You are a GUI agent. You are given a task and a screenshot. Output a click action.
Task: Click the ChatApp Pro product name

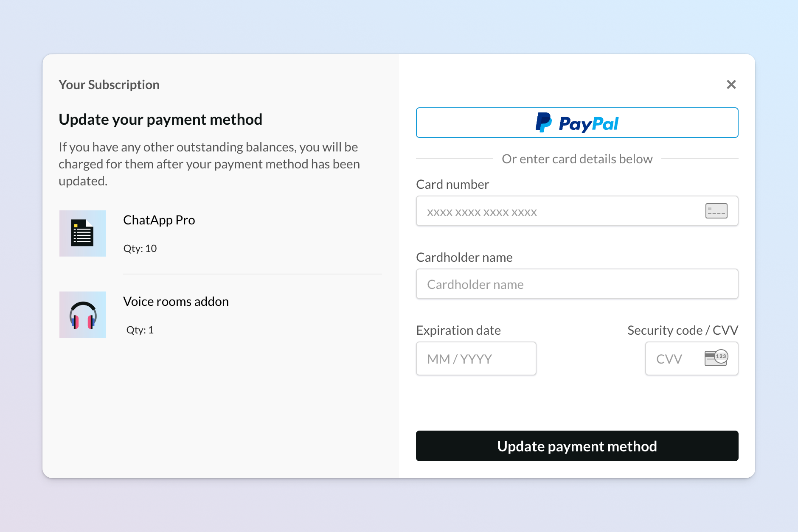(x=159, y=220)
